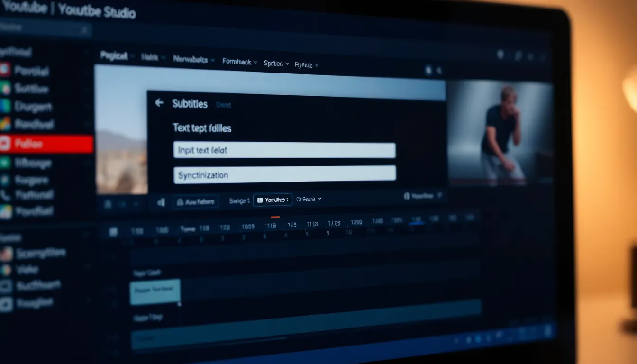Click the first sidebar icon beside Portilal

pos(5,71)
